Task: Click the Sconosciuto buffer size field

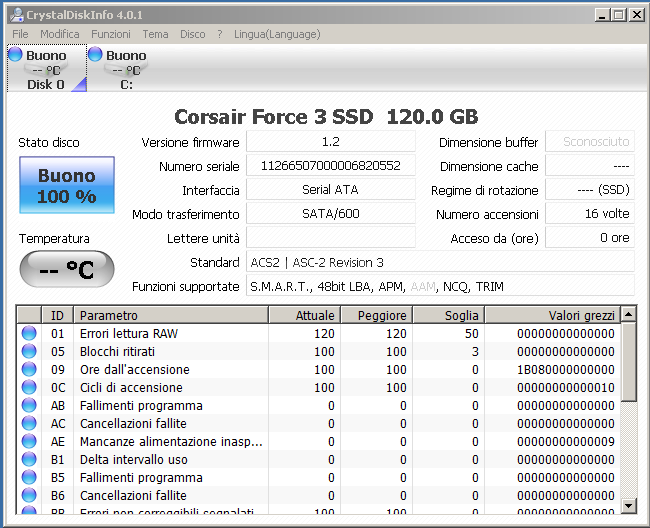Action: [590, 142]
